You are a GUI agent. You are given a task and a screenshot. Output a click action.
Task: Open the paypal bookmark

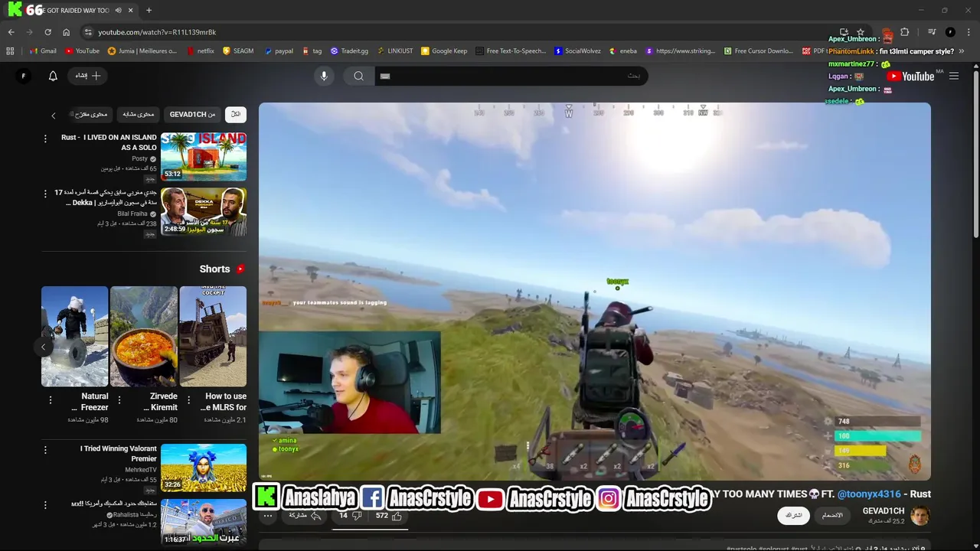279,51
